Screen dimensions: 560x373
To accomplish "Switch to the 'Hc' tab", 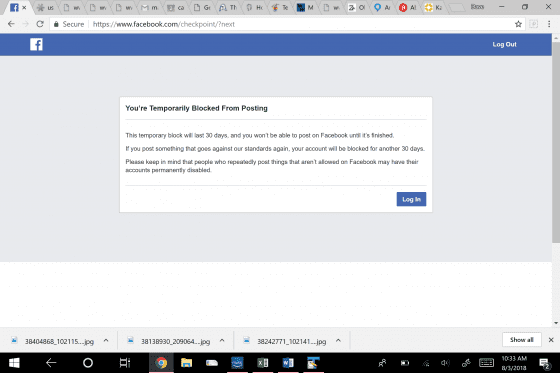I will (x=254, y=8).
